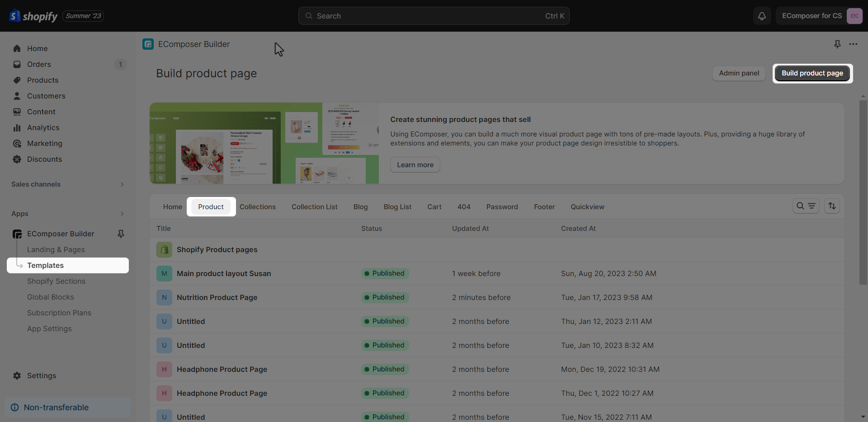The width and height of the screenshot is (868, 422).
Task: Open Nutrition Product Page template
Action: [x=217, y=297]
